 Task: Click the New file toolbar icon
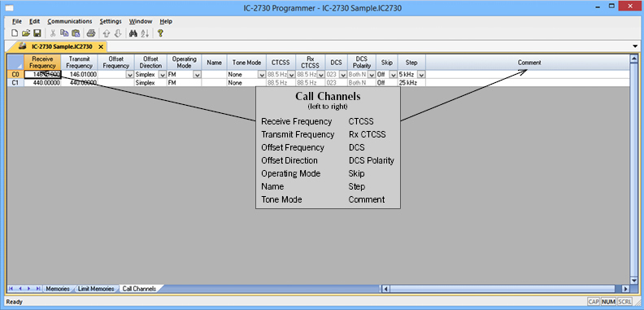pos(15,33)
